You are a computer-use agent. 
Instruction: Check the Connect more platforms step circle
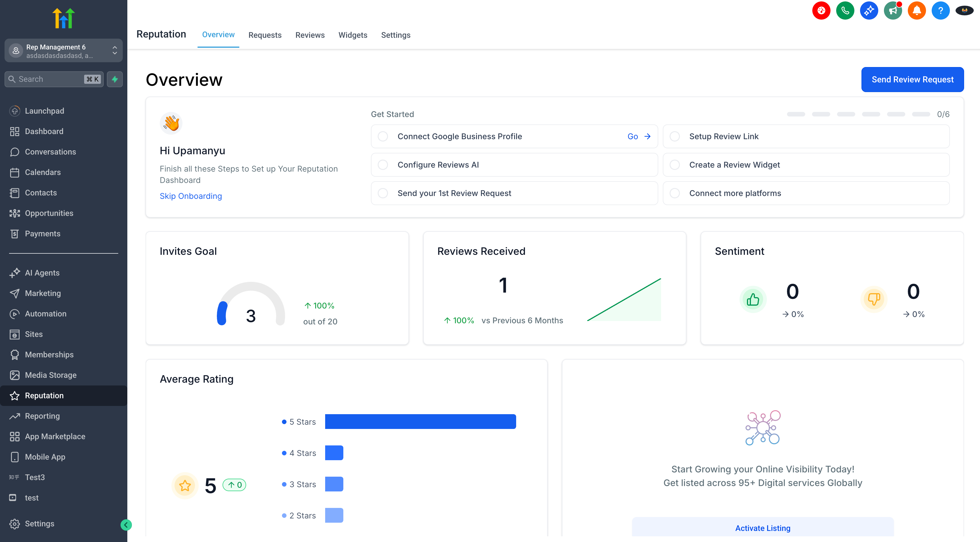(674, 193)
